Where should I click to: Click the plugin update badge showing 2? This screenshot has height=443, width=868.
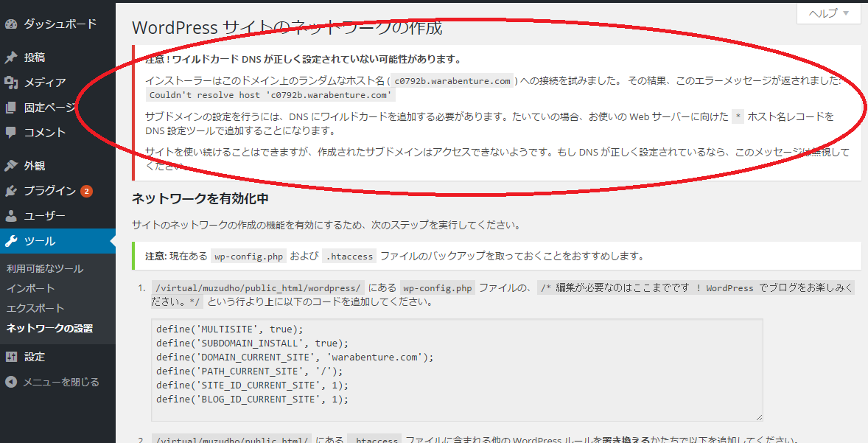pyautogui.click(x=86, y=191)
